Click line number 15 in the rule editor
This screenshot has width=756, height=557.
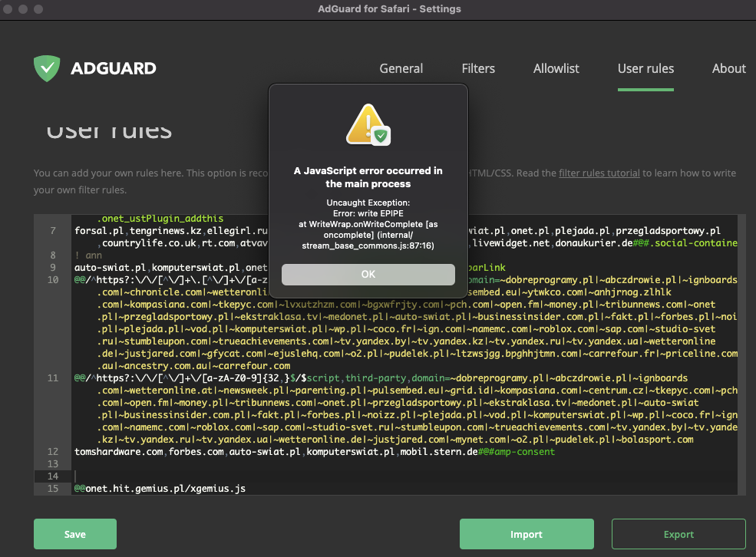point(53,488)
